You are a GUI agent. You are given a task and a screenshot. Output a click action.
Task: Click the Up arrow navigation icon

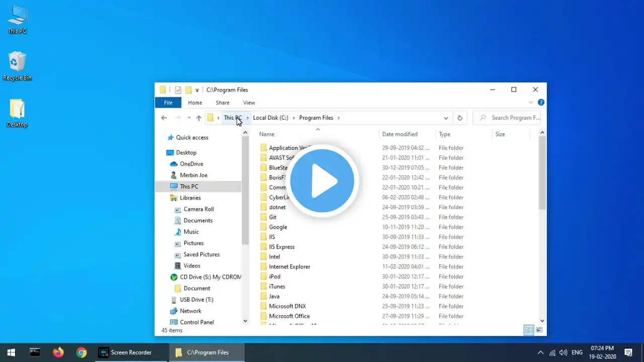click(x=199, y=118)
